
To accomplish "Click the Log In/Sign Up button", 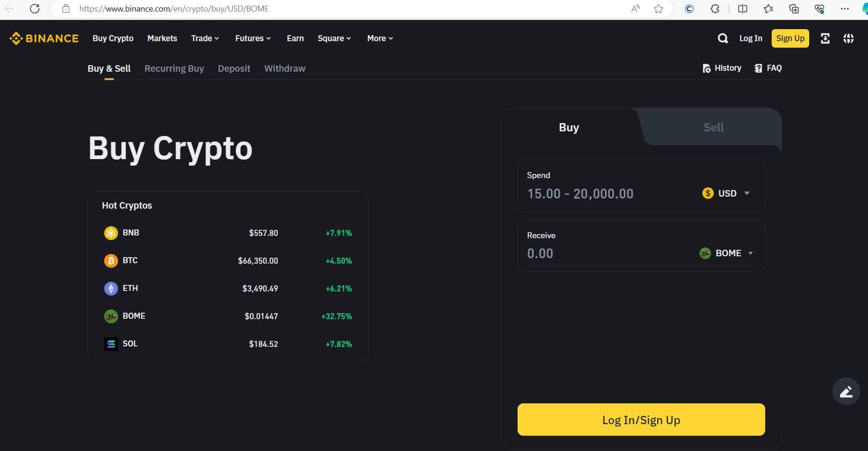I will click(x=641, y=420).
